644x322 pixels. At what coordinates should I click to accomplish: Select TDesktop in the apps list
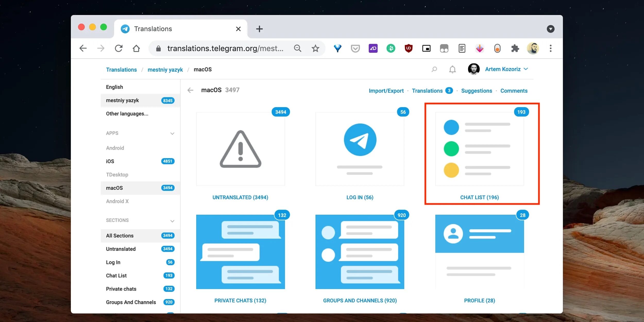140,175
